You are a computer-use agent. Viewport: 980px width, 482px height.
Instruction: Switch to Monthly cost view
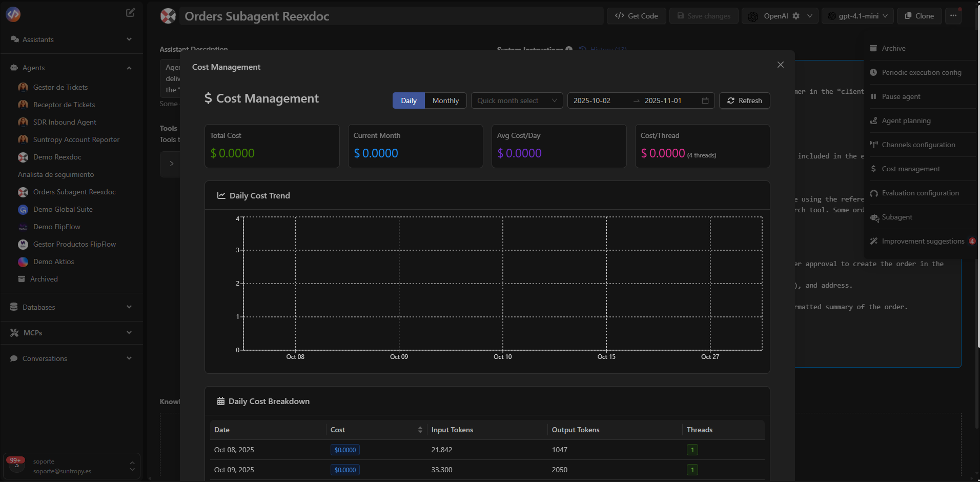(445, 101)
